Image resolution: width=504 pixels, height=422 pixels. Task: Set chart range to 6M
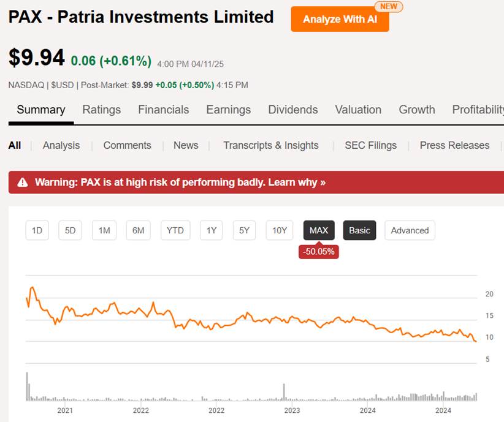pyautogui.click(x=138, y=230)
